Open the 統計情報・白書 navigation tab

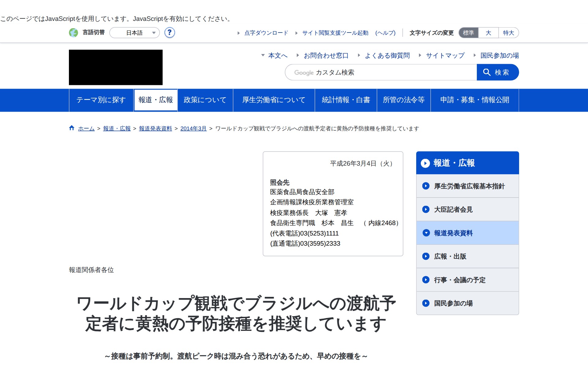point(346,100)
